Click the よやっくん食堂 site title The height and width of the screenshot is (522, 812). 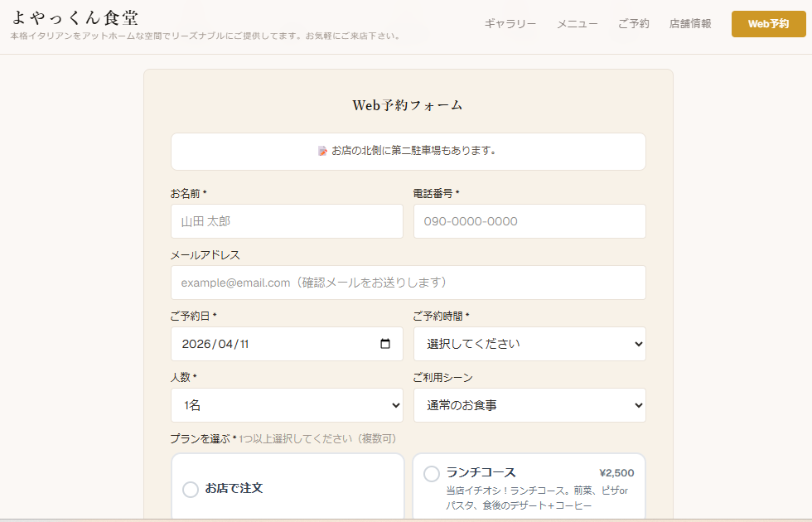pos(75,17)
